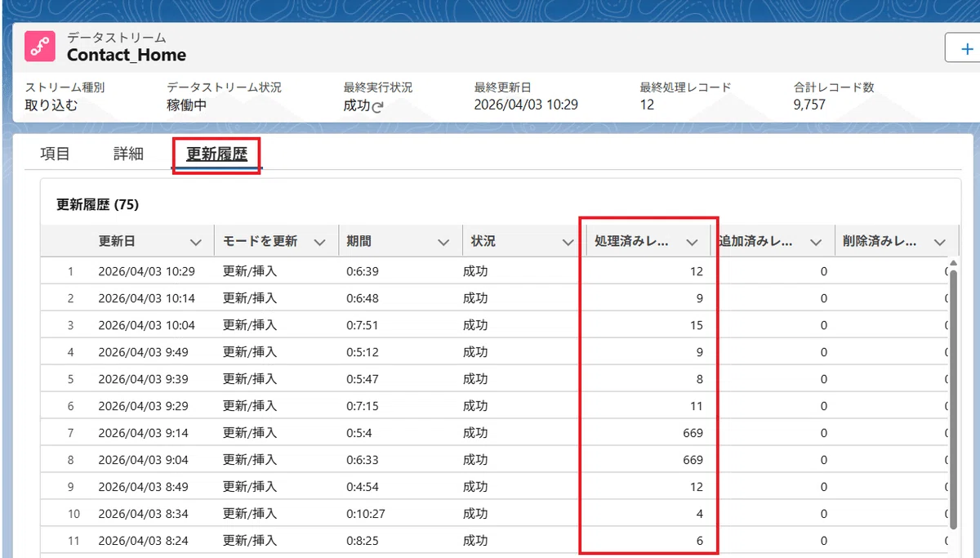Click date cell 2026/04/03 8:24

tap(143, 541)
